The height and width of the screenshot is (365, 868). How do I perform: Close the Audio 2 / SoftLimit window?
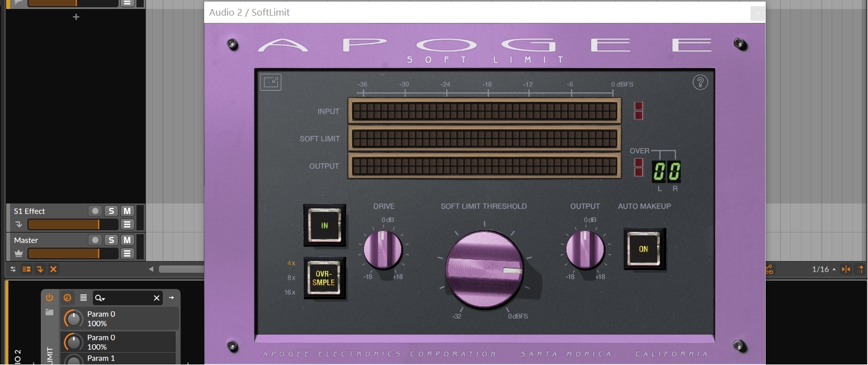[x=758, y=13]
